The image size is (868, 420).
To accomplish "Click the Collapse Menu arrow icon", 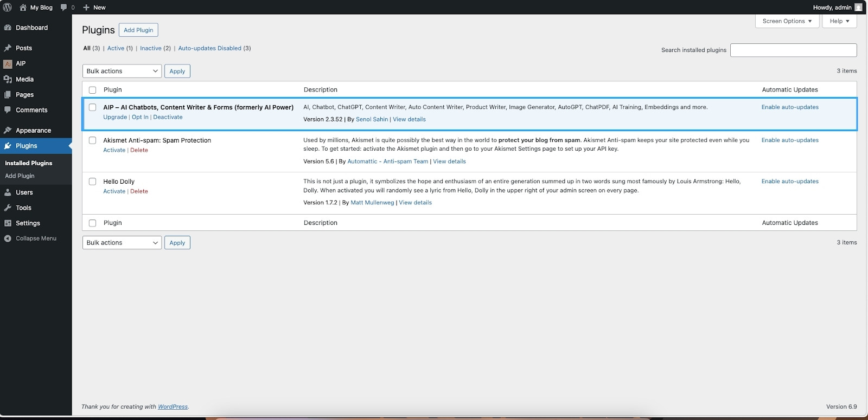I will tap(8, 238).
